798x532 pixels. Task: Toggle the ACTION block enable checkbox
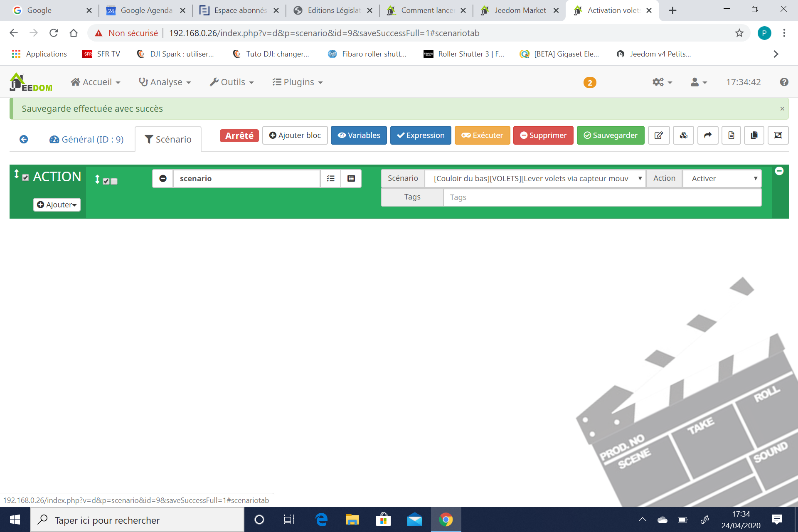(x=26, y=177)
